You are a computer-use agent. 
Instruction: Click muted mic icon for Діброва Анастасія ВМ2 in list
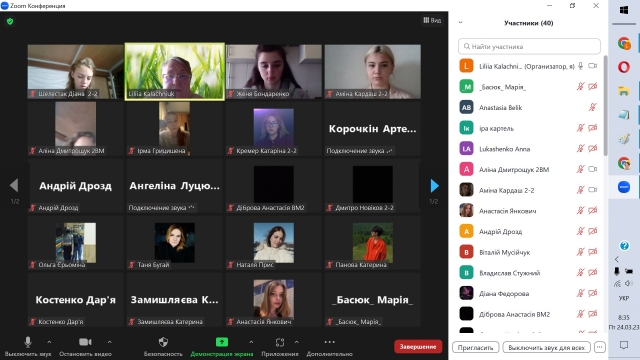click(580, 314)
